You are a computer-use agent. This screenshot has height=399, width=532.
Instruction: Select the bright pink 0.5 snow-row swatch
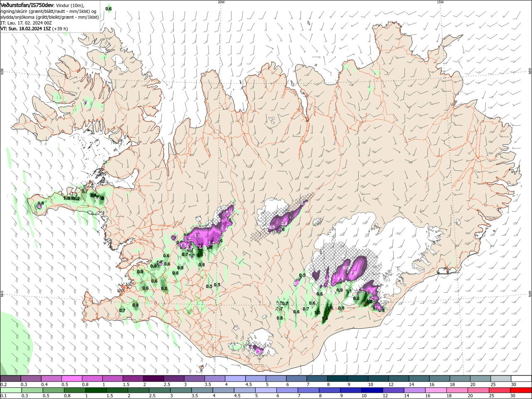point(71,379)
